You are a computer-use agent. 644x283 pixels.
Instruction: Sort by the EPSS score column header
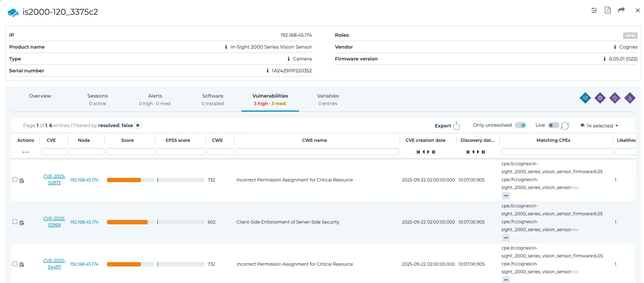coord(178,140)
